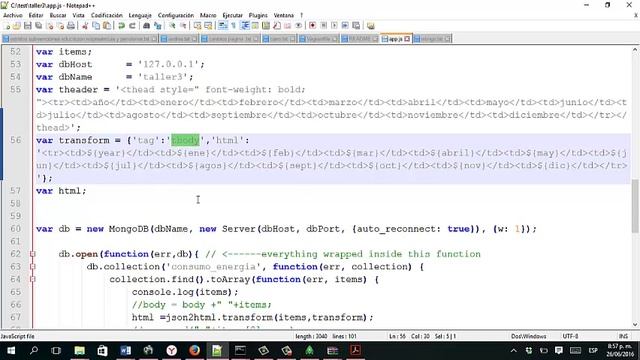Close the app.js tab

point(407,39)
